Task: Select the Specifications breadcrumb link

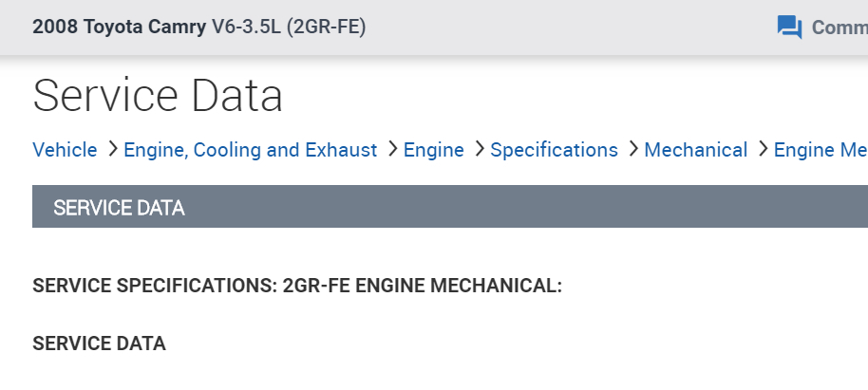Action: pos(554,150)
